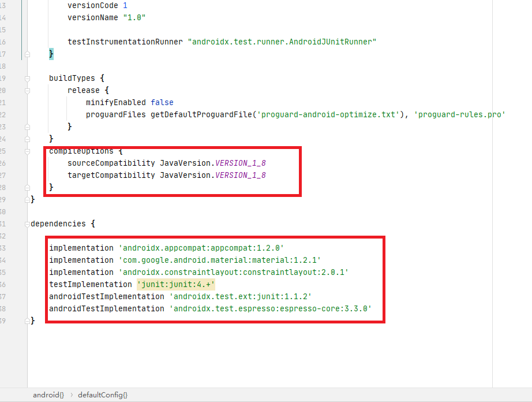This screenshot has height=402, width=532.
Task: Click fold end marker on line 24
Action: [28, 139]
